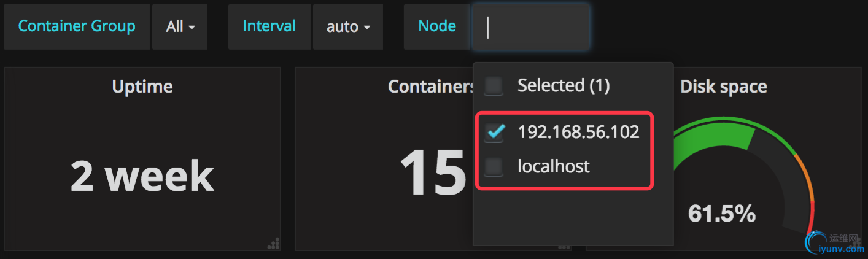
Task: Open the Container Group "All" dropdown
Action: click(x=180, y=27)
